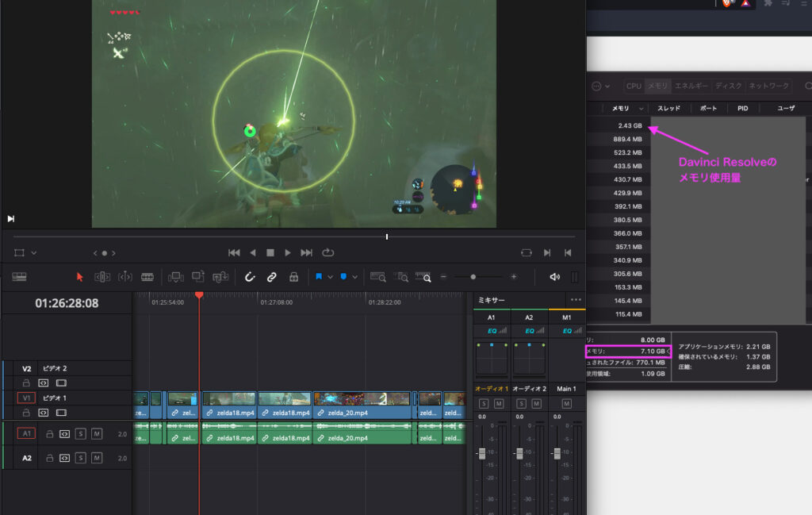Viewport: 812px width, 515px height.
Task: Click the A1 mixer pan control
Action: pyautogui.click(x=492, y=358)
